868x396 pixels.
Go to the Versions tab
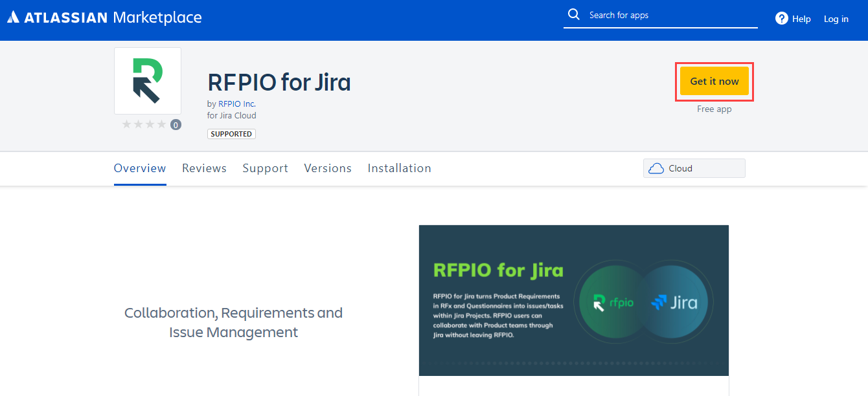328,168
